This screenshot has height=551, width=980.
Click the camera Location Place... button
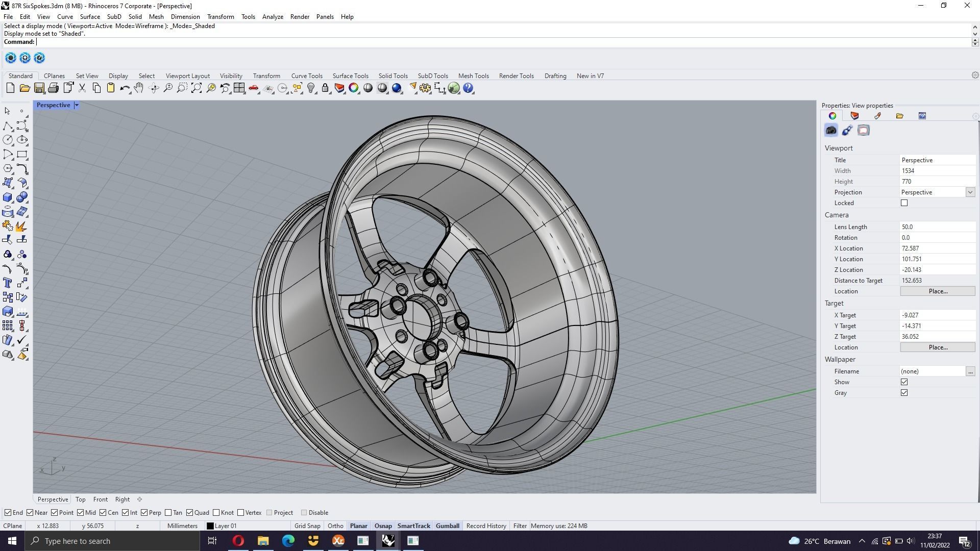938,291
